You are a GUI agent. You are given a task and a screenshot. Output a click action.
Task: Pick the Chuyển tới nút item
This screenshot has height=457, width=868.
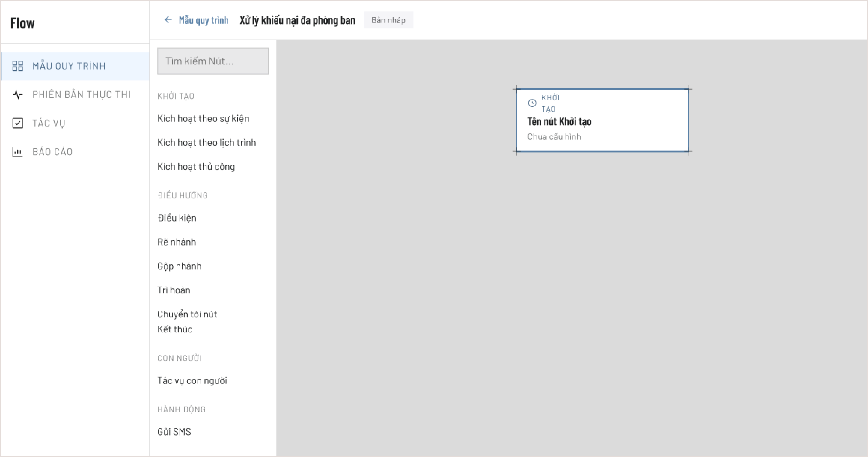tap(187, 314)
